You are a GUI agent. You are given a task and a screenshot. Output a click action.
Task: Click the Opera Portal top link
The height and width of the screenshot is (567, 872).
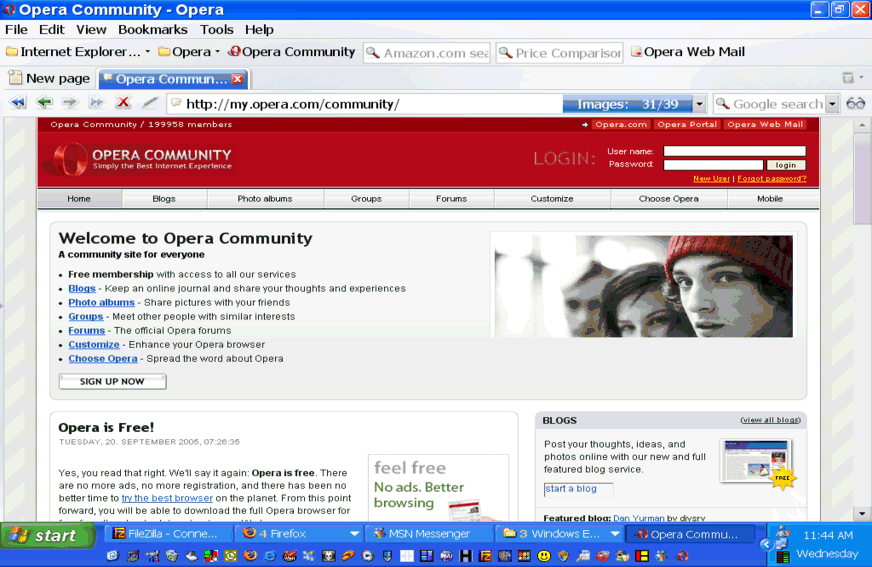click(687, 125)
